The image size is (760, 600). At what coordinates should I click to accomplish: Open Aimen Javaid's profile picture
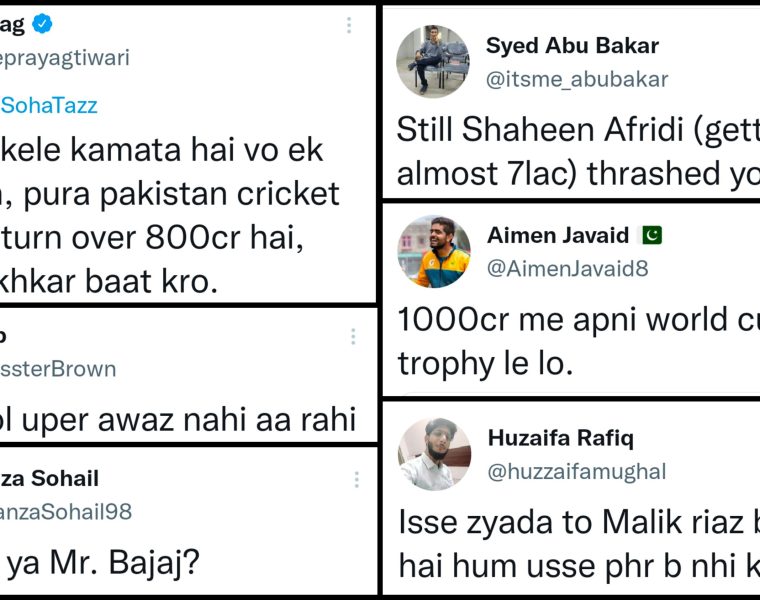[x=433, y=251]
